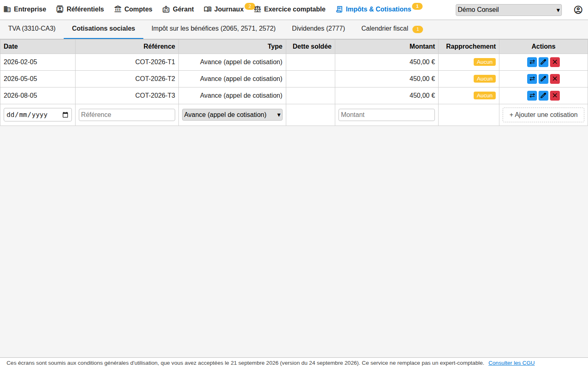This screenshot has height=368, width=588.
Task: Switch to the TVA (3310-CA3) tab
Action: coord(32,29)
